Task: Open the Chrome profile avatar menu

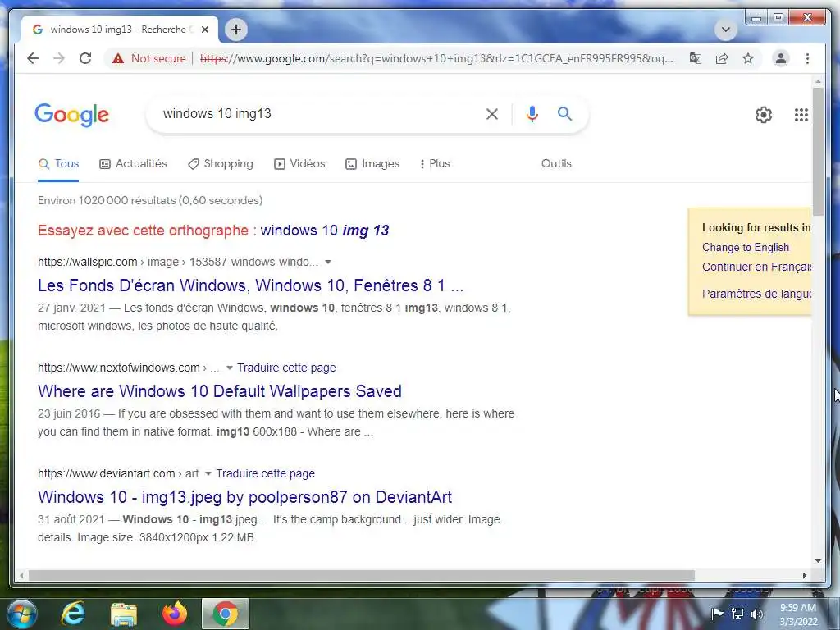Action: click(x=781, y=58)
